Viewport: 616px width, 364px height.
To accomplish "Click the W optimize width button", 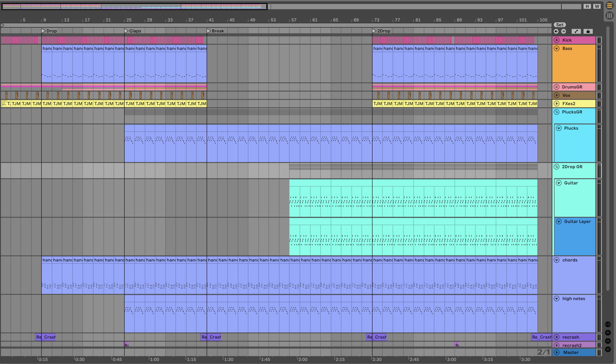I will tap(597, 6).
